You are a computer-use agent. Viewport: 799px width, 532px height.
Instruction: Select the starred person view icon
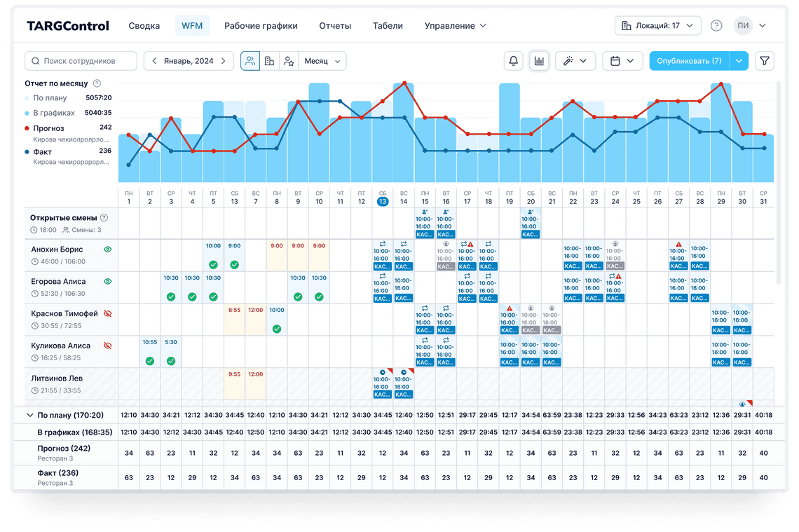click(289, 61)
